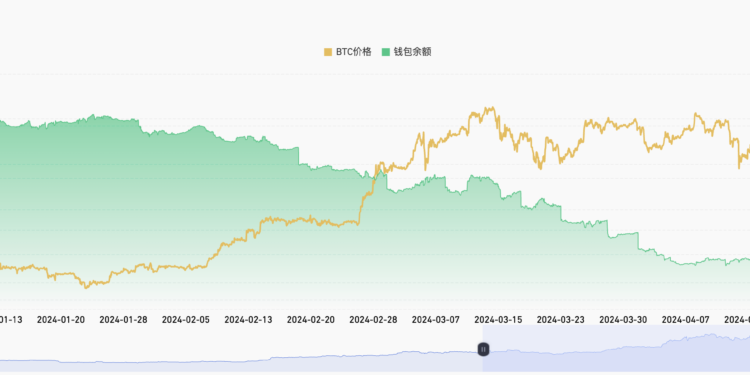Toggle the 钱包余额 legend series
Viewport: 750px width, 375px height.
(407, 52)
